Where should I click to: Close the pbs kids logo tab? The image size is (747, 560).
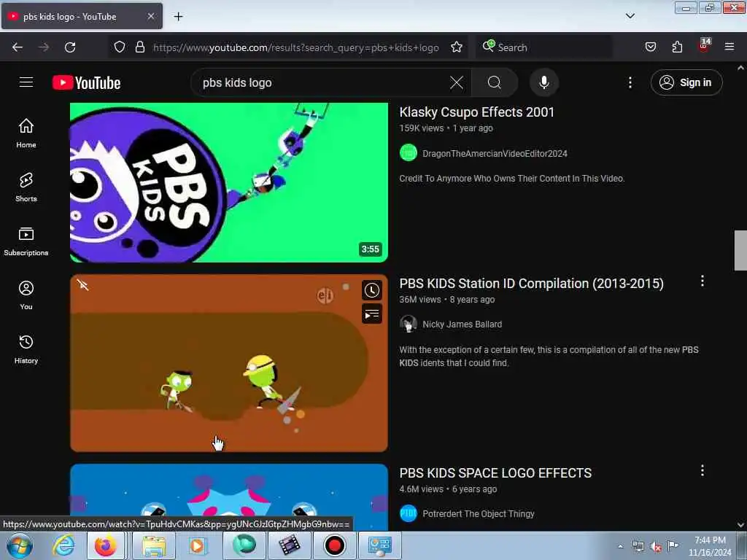click(x=151, y=16)
